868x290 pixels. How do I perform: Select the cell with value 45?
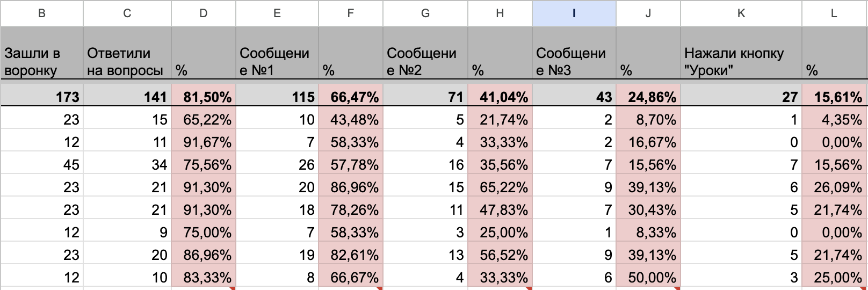pos(41,164)
